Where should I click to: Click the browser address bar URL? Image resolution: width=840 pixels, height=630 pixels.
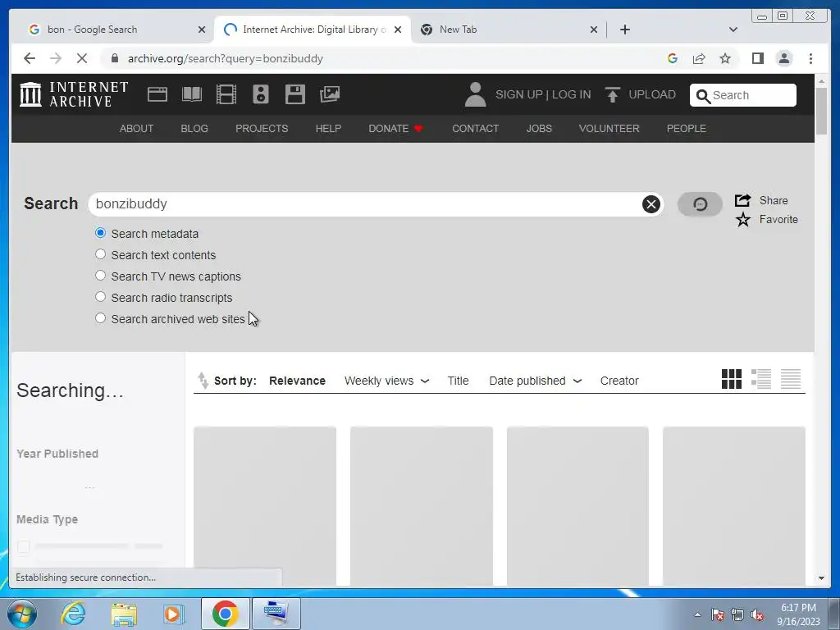225,58
